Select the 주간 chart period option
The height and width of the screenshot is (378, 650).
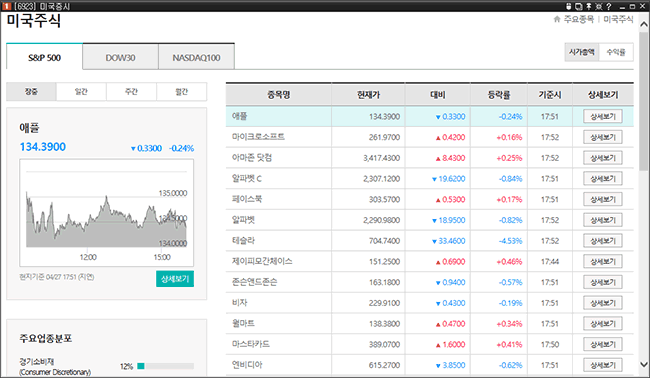(131, 92)
